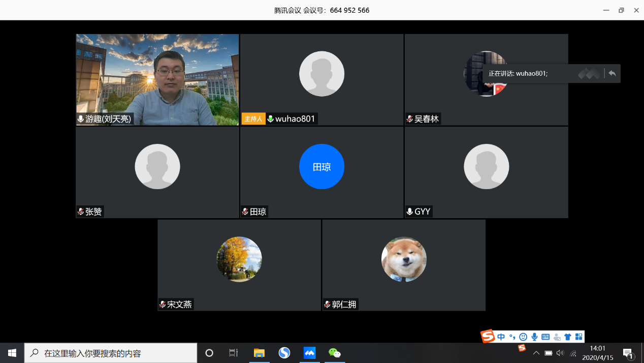644x363 pixels.
Task: Open Sogou toolbox grid icon
Action: click(x=578, y=337)
